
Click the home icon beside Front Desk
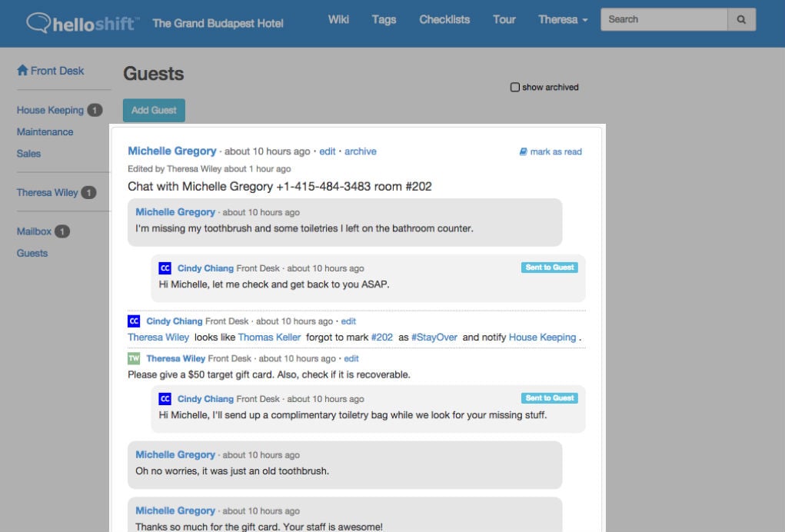22,70
